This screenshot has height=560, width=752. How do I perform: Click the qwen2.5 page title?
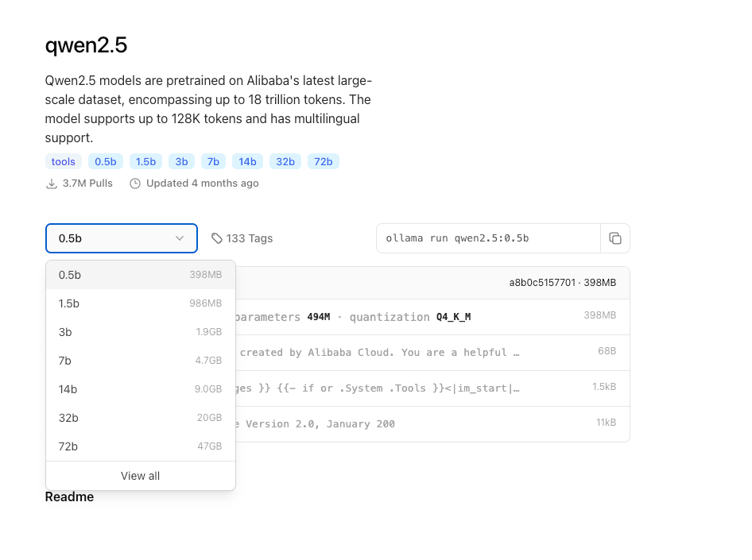87,45
